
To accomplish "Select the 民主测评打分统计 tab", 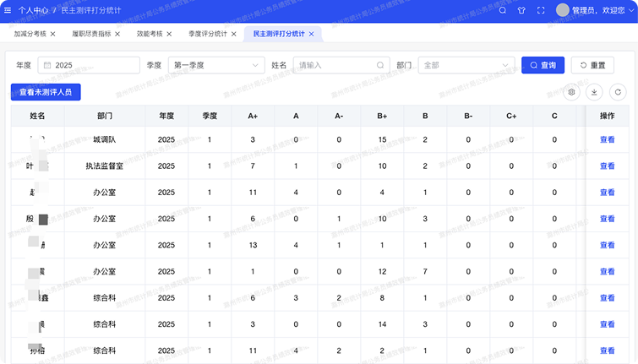I will point(279,34).
